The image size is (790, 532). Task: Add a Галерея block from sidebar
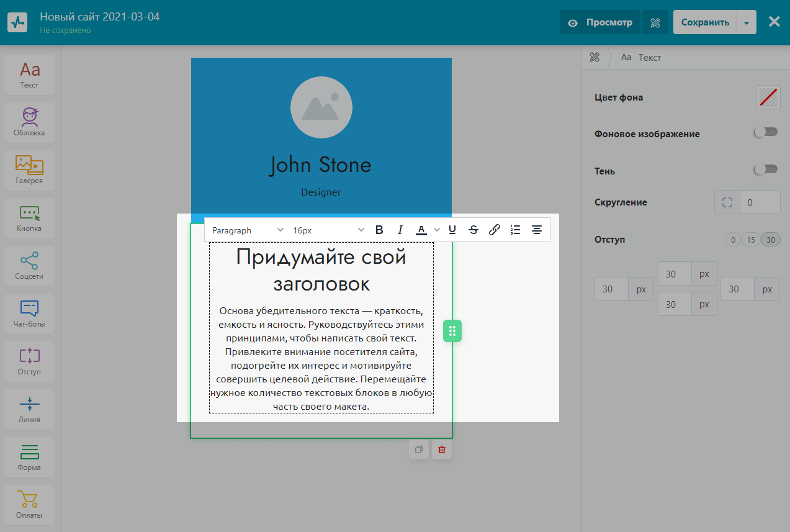(29, 169)
